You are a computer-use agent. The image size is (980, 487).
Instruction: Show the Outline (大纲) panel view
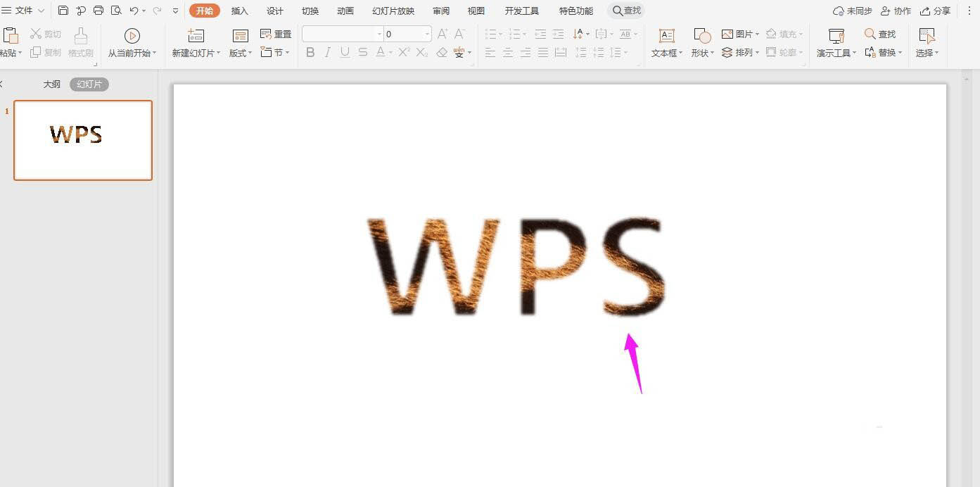[52, 84]
